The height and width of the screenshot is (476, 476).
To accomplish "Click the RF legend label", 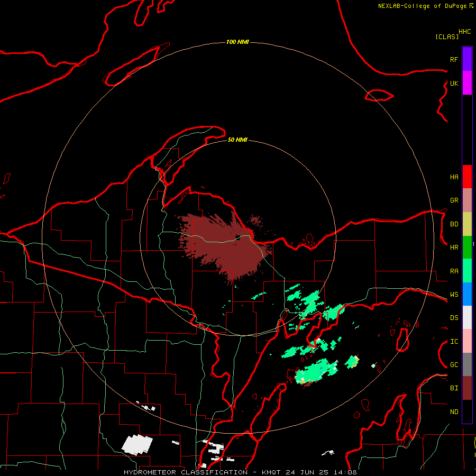I will coord(454,59).
